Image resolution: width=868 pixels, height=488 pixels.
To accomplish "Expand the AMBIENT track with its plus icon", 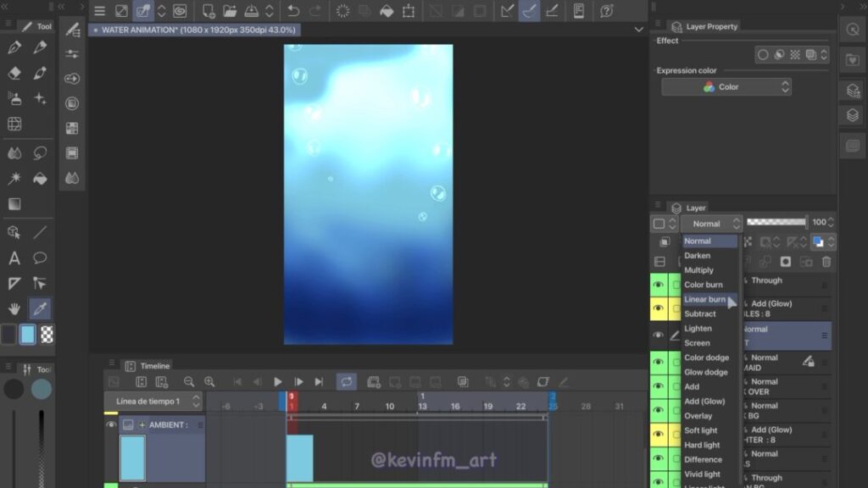I will 142,425.
